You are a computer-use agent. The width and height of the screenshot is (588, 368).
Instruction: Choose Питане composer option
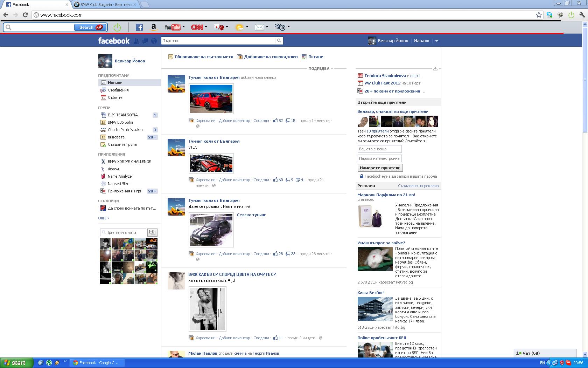tap(312, 57)
